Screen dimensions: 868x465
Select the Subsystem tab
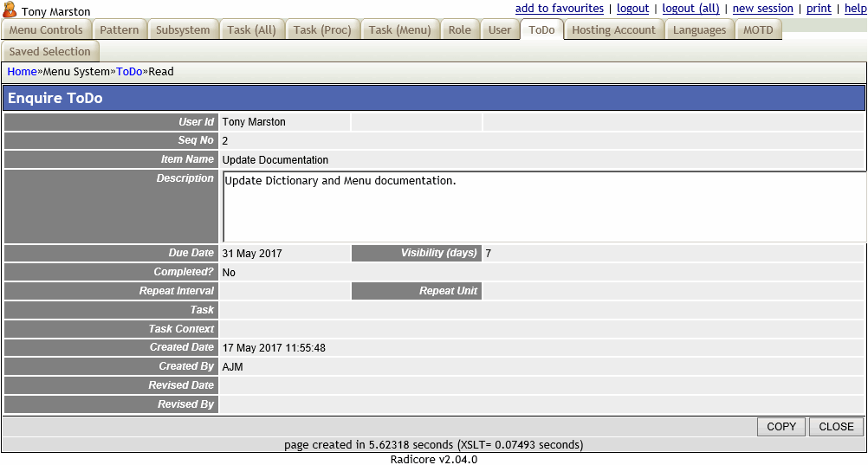(183, 30)
